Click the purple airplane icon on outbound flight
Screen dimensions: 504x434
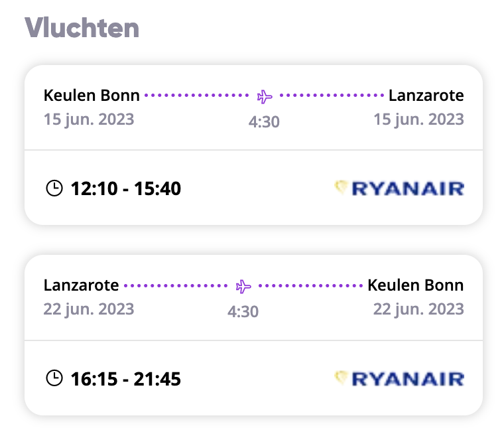pyautogui.click(x=265, y=96)
